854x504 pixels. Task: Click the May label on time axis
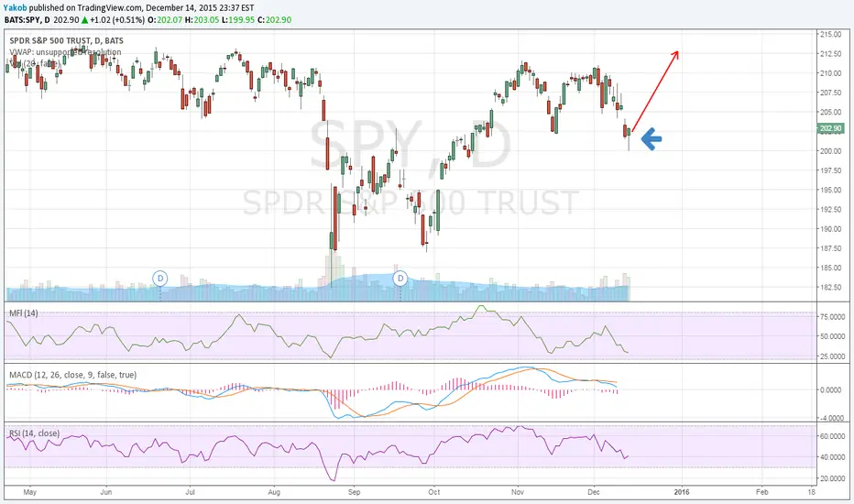click(30, 492)
